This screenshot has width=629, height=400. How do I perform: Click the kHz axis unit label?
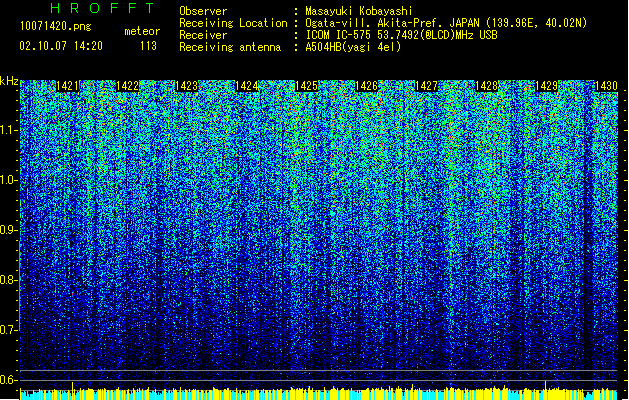click(9, 81)
